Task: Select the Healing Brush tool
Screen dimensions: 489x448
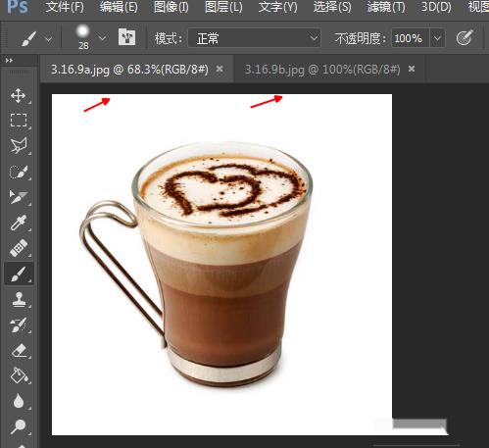Action: coord(19,248)
